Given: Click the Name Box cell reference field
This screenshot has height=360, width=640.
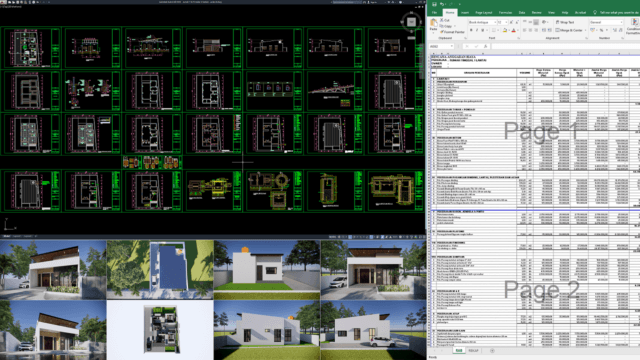Looking at the screenshot, I should (x=441, y=47).
